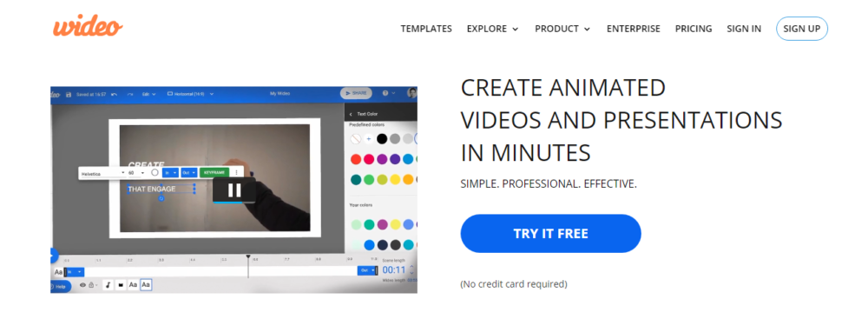Adjust the scene length stepper arrows
Viewport: 868px width, 326px height.
(x=411, y=270)
